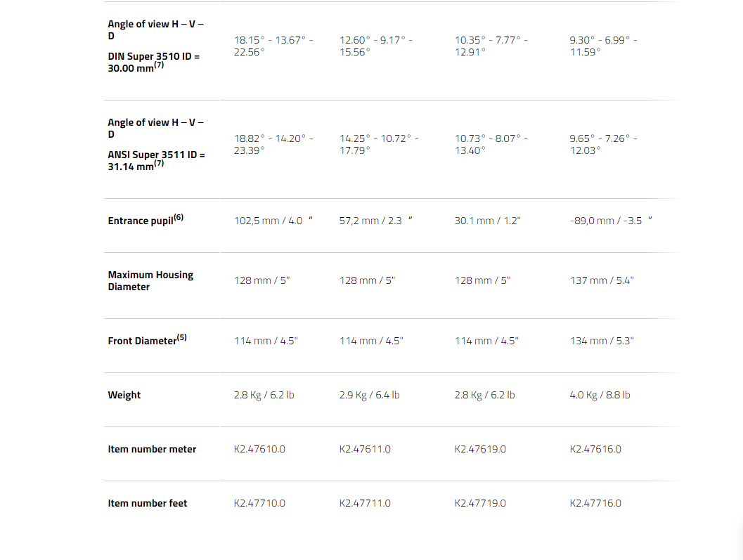Click the Maximum Housing Diameter label
The image size is (743, 560).
150,280
